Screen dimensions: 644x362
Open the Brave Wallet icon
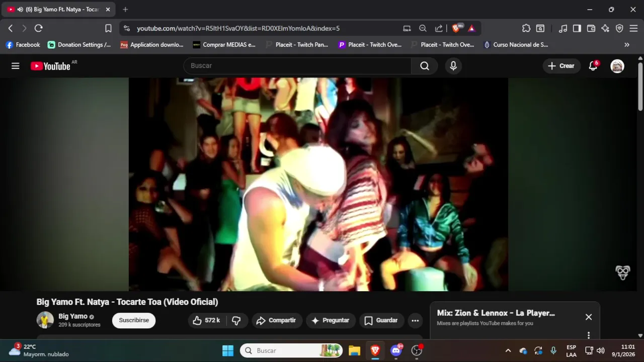pos(591,28)
